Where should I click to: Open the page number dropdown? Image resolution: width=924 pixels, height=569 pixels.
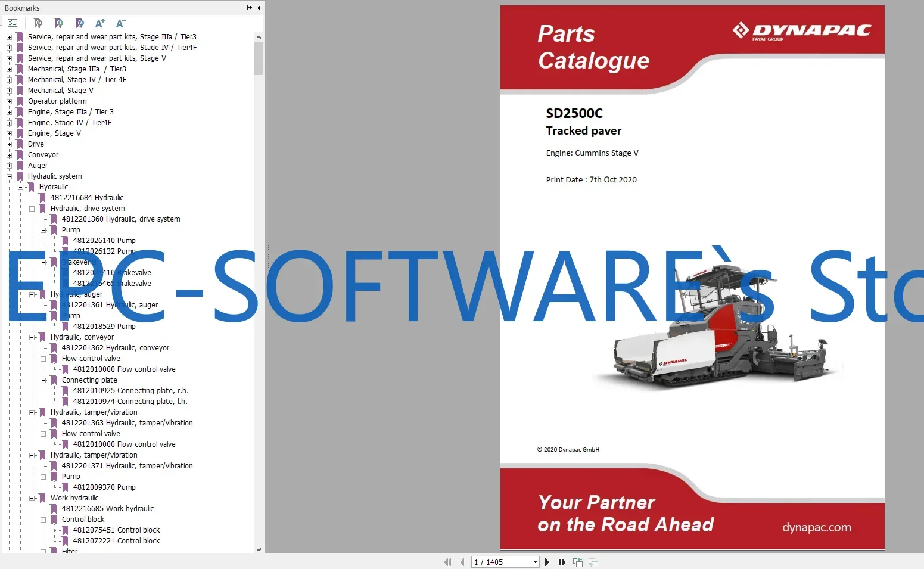(x=534, y=562)
